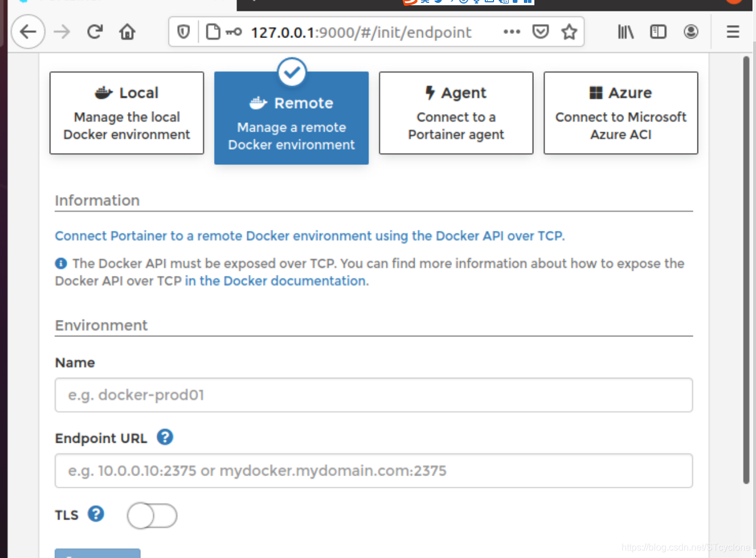Screen dimensions: 756x558
Task: Show help for the TLS option
Action: (96, 514)
